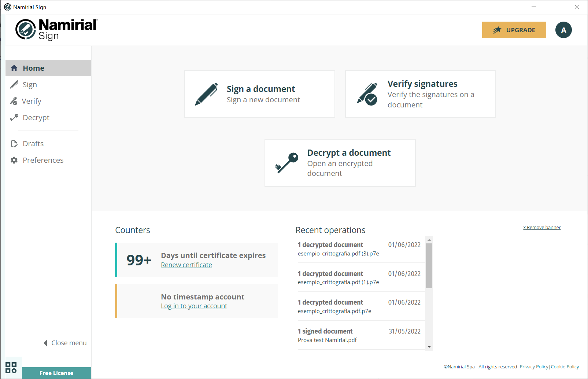This screenshot has height=379, width=588.
Task: Minimize the Namirial Sign window
Action: (534, 7)
